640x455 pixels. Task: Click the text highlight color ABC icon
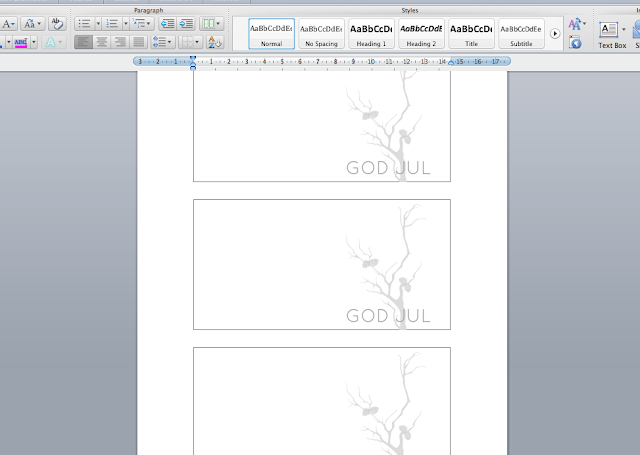point(21,42)
